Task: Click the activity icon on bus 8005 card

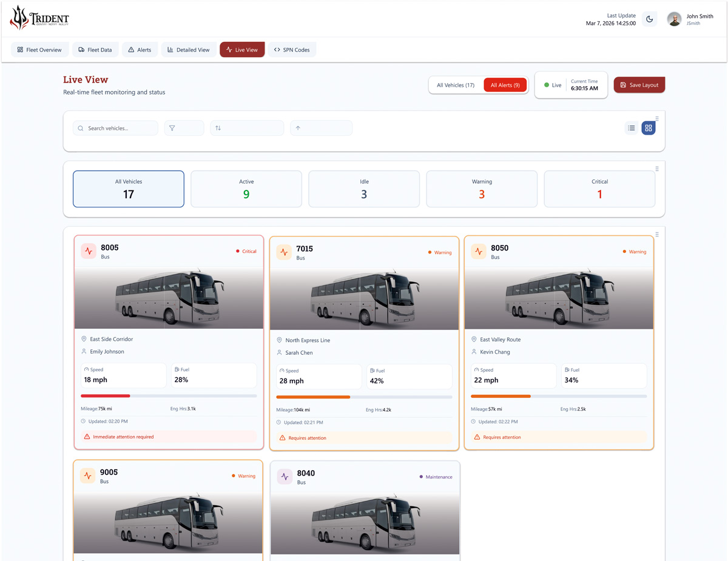Action: [88, 251]
